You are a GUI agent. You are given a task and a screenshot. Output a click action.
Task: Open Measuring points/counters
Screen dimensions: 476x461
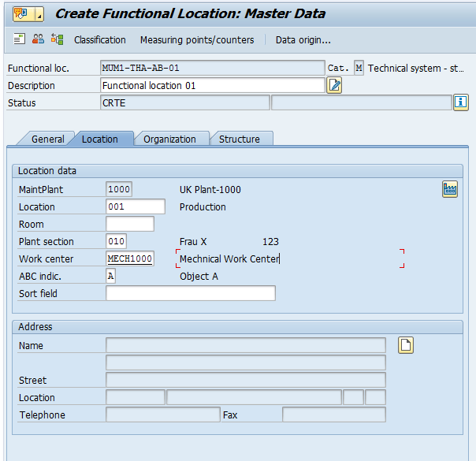point(197,40)
